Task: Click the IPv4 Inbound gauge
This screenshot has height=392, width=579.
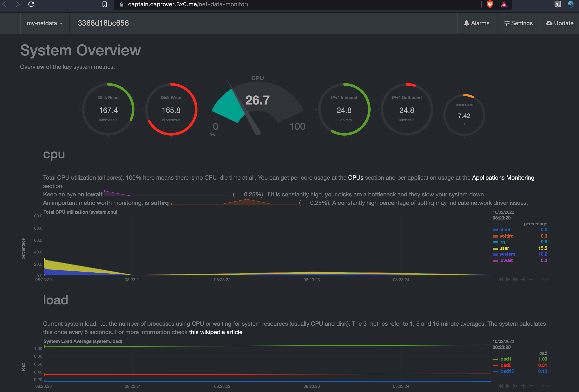Action: pyautogui.click(x=344, y=109)
